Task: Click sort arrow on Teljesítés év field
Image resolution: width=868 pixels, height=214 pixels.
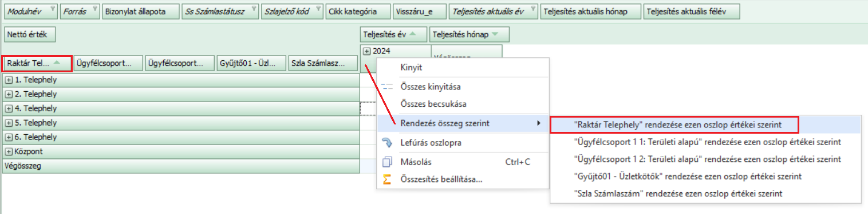Action: 412,34
